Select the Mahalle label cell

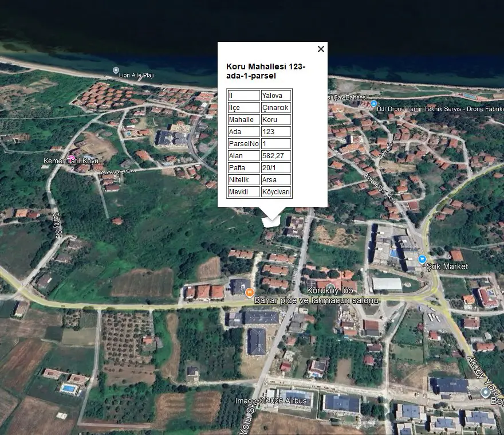243,119
